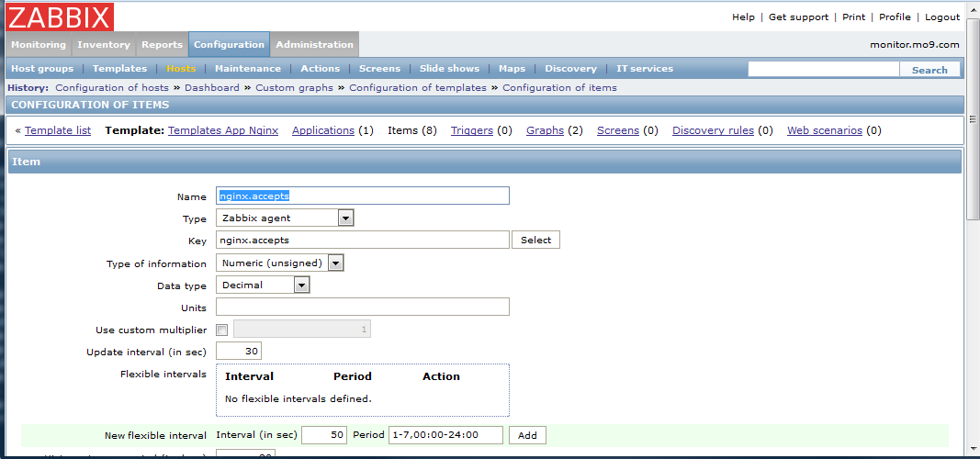Click the Help link
This screenshot has width=980, height=459.
743,17
